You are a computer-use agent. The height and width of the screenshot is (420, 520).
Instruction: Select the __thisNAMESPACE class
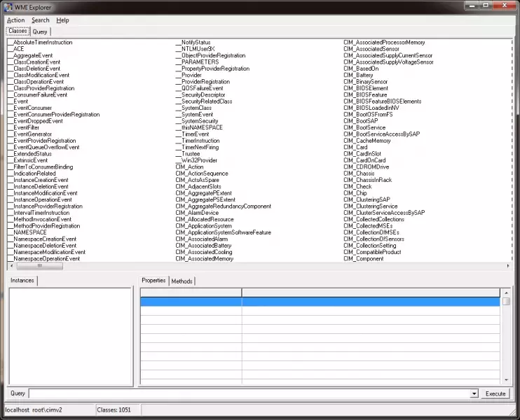click(199, 127)
